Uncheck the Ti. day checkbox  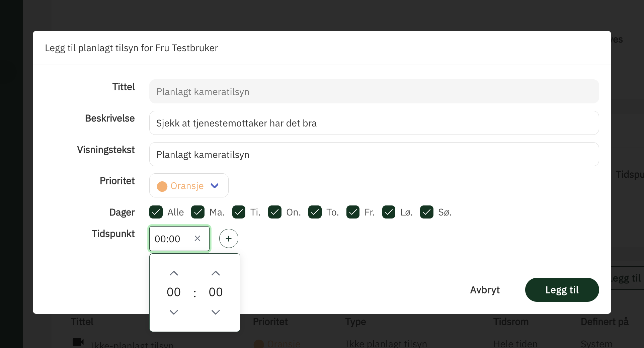click(x=239, y=212)
